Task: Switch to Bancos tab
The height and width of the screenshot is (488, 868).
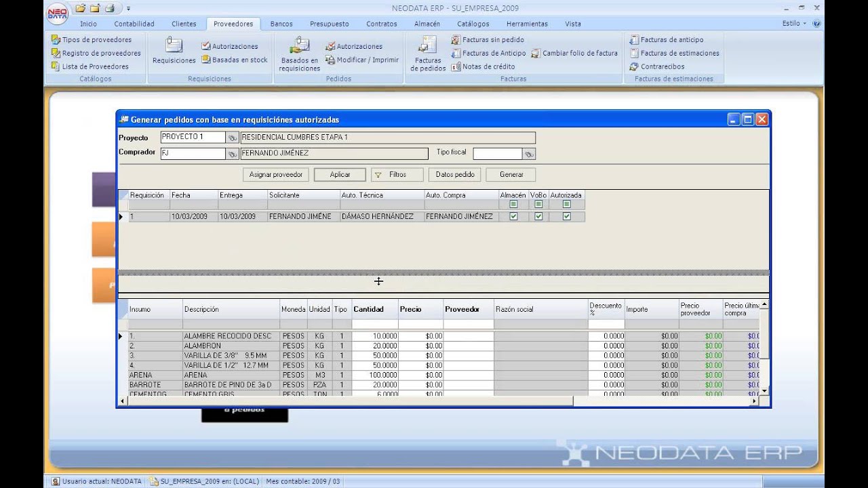Action: [281, 24]
